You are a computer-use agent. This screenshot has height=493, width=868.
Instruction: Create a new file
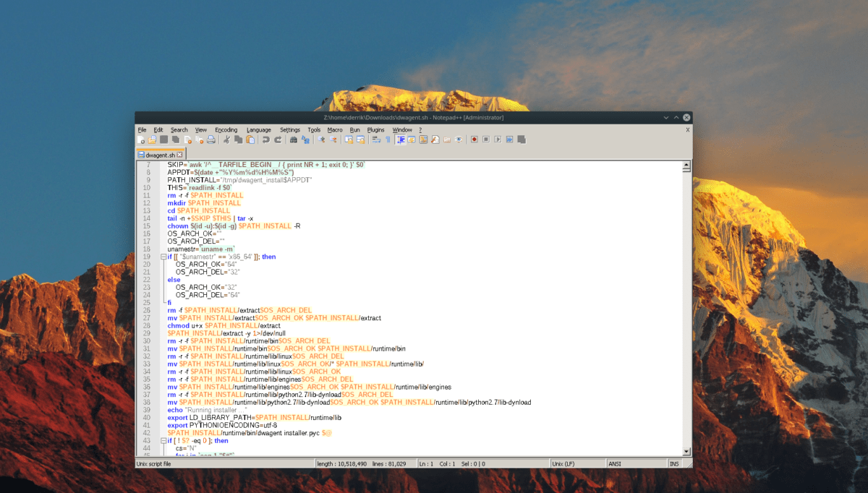(140, 139)
